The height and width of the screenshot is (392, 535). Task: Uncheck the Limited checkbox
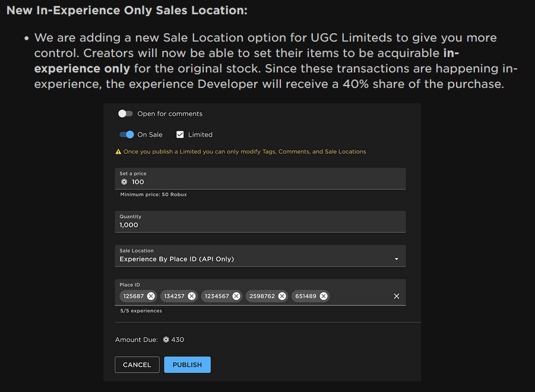click(180, 134)
